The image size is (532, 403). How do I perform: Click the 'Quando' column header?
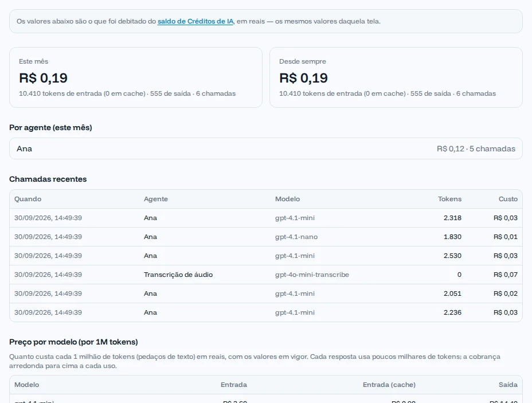[x=28, y=199]
